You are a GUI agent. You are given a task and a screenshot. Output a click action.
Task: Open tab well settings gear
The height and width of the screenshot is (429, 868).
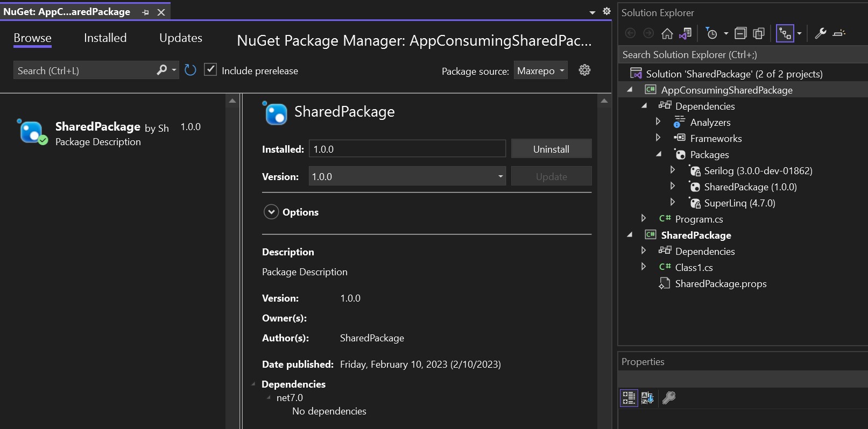[x=606, y=11]
